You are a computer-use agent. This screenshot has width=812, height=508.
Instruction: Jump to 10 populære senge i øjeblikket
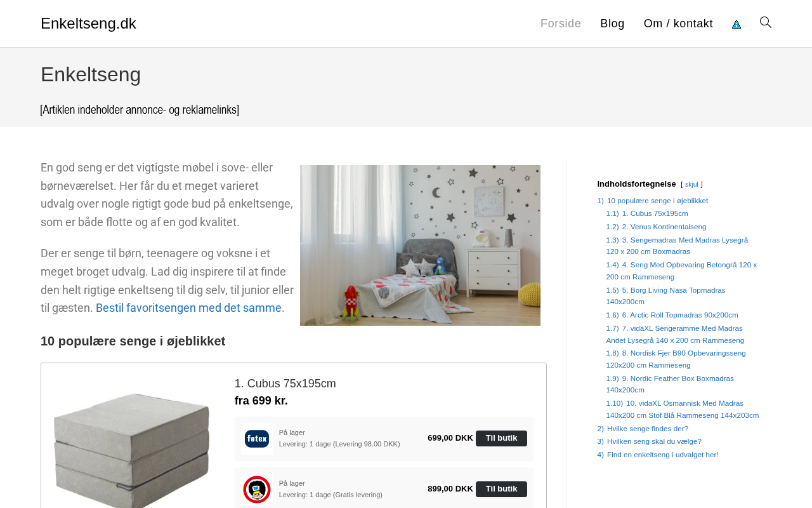click(x=657, y=201)
